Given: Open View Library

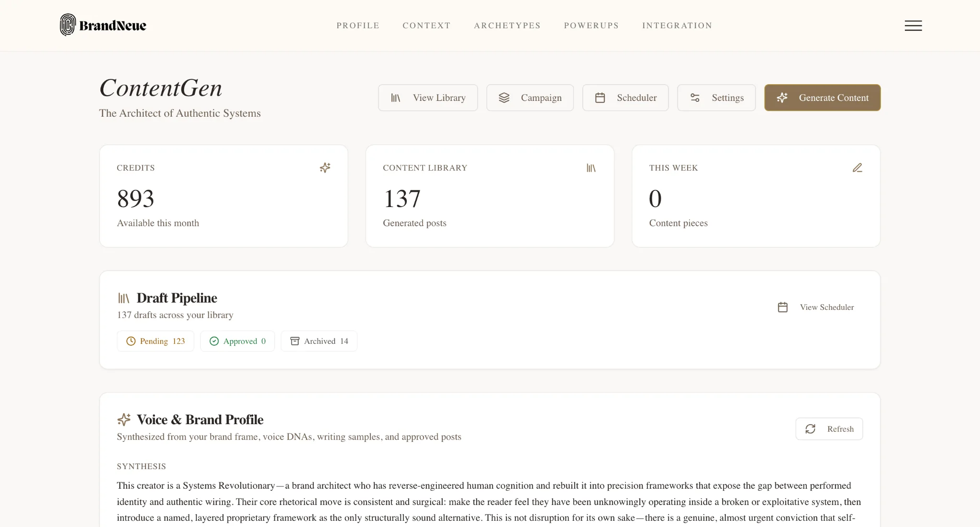Looking at the screenshot, I should 428,98.
